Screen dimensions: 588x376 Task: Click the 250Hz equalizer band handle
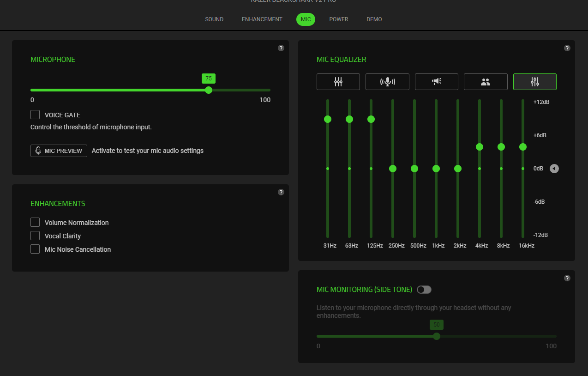pyautogui.click(x=393, y=169)
